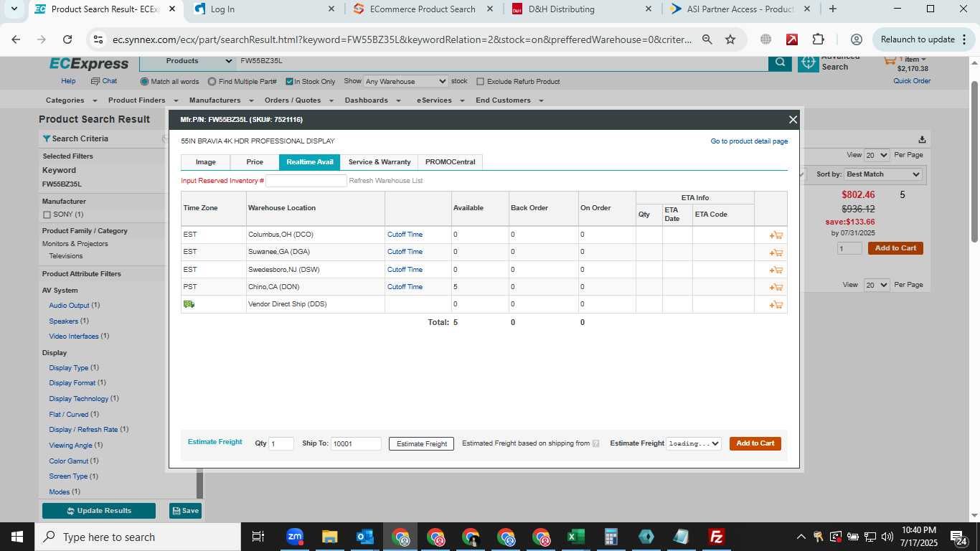
Task: Add Chino,CA (DON) row to cart
Action: (x=776, y=287)
